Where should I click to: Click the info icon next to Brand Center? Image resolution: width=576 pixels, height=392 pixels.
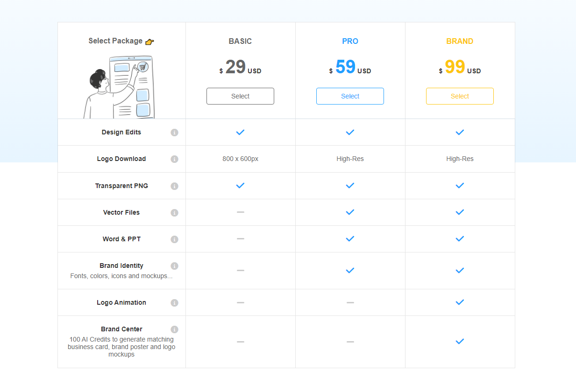tap(174, 329)
